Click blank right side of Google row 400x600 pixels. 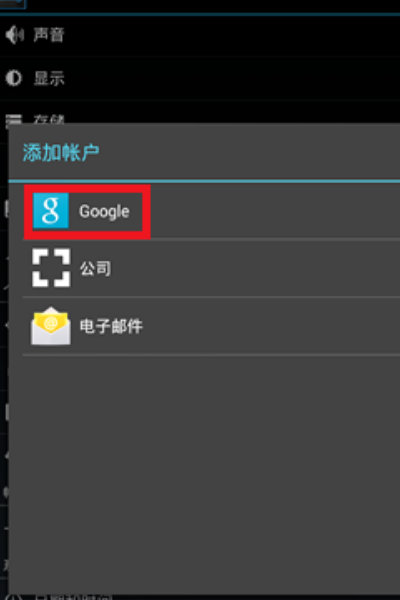[276, 212]
